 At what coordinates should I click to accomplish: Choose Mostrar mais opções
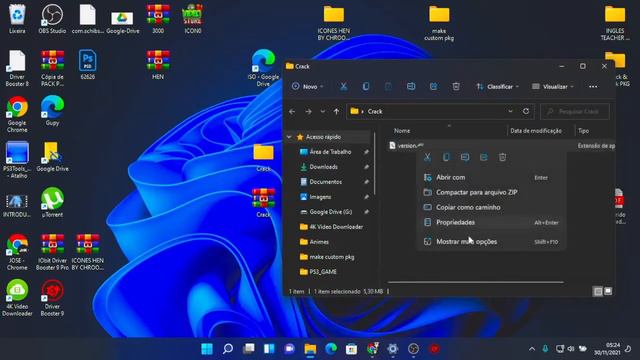[491, 242]
